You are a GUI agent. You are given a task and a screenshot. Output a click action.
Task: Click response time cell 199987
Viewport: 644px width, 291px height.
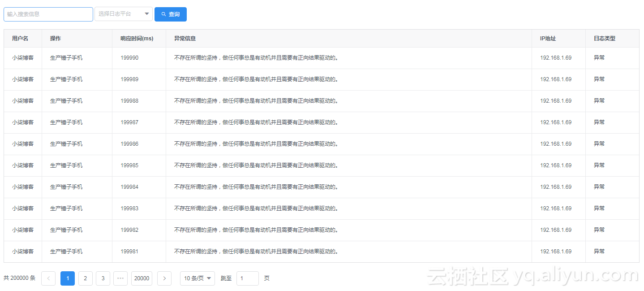click(129, 122)
